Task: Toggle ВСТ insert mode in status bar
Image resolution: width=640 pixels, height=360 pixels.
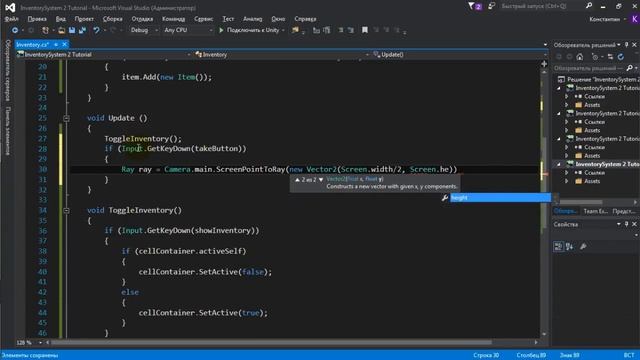Action: (629, 355)
